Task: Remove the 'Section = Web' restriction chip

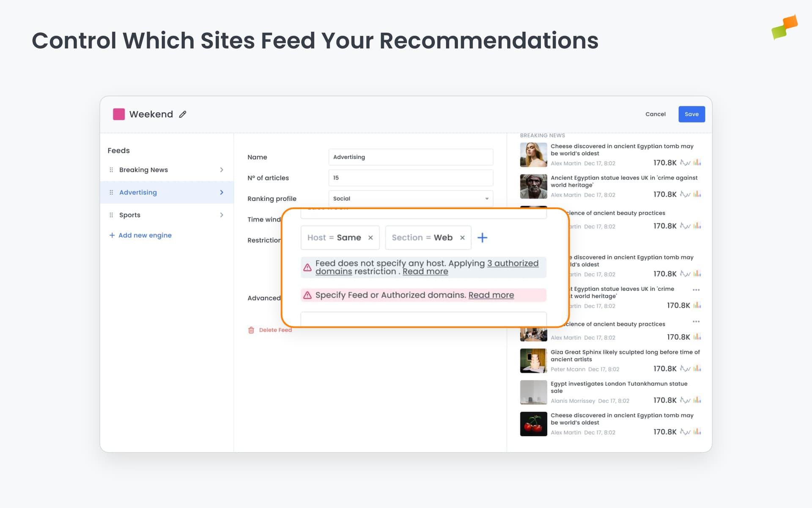Action: [x=462, y=237]
